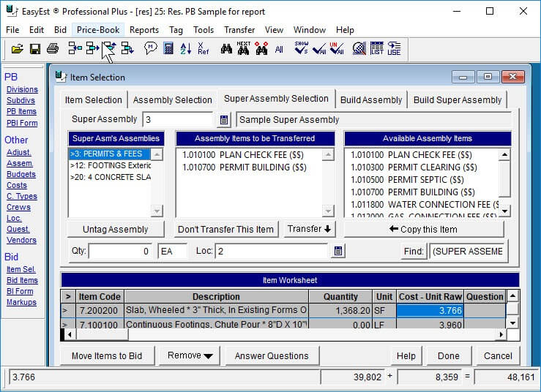Open the Transfer menu
541x392 pixels.
239,30
